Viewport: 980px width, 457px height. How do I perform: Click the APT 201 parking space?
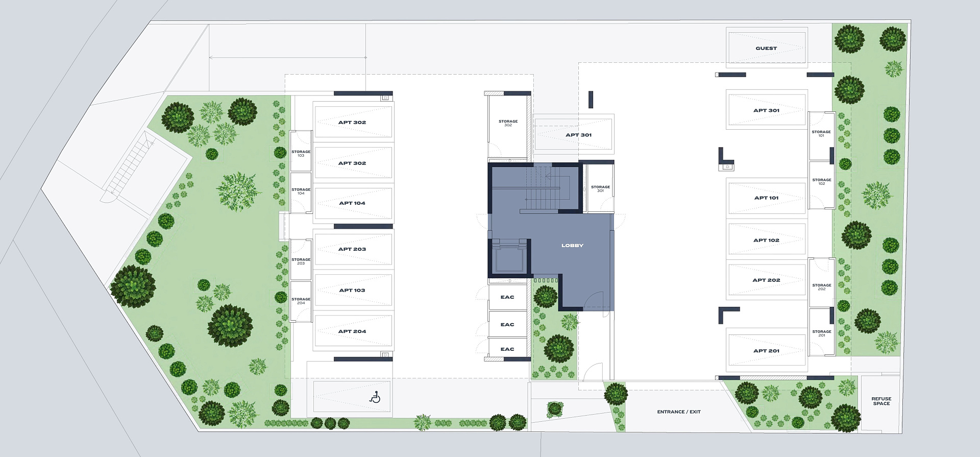coord(766,351)
